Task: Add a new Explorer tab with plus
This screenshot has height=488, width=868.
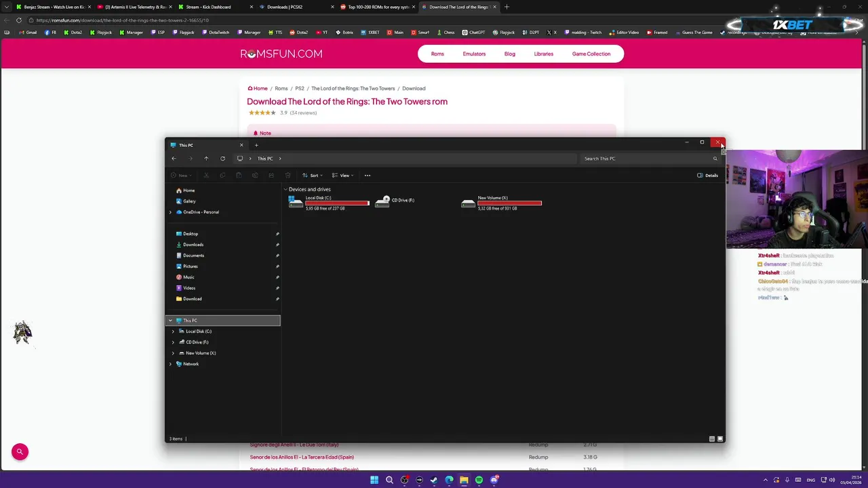Action: pyautogui.click(x=256, y=145)
